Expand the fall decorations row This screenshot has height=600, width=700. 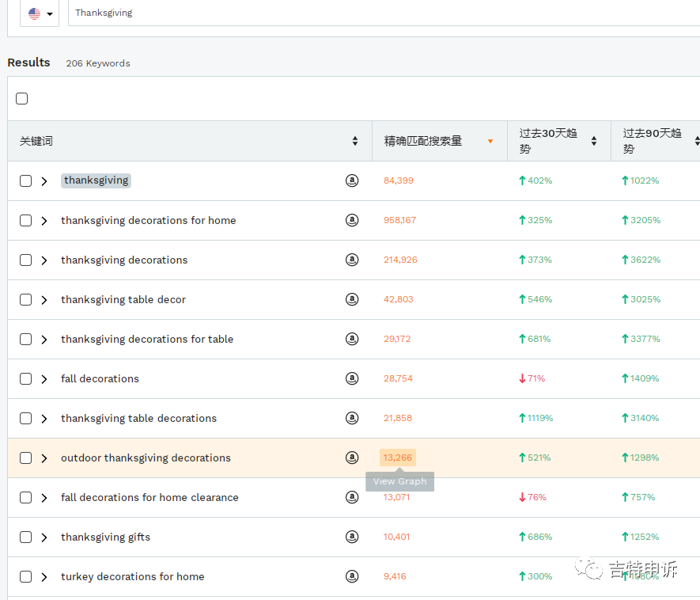pos(44,379)
